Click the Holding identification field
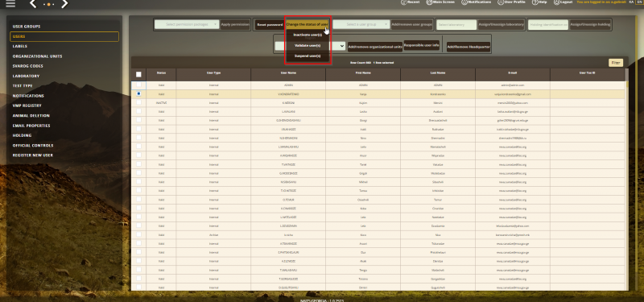This screenshot has width=644, height=302. click(x=548, y=25)
